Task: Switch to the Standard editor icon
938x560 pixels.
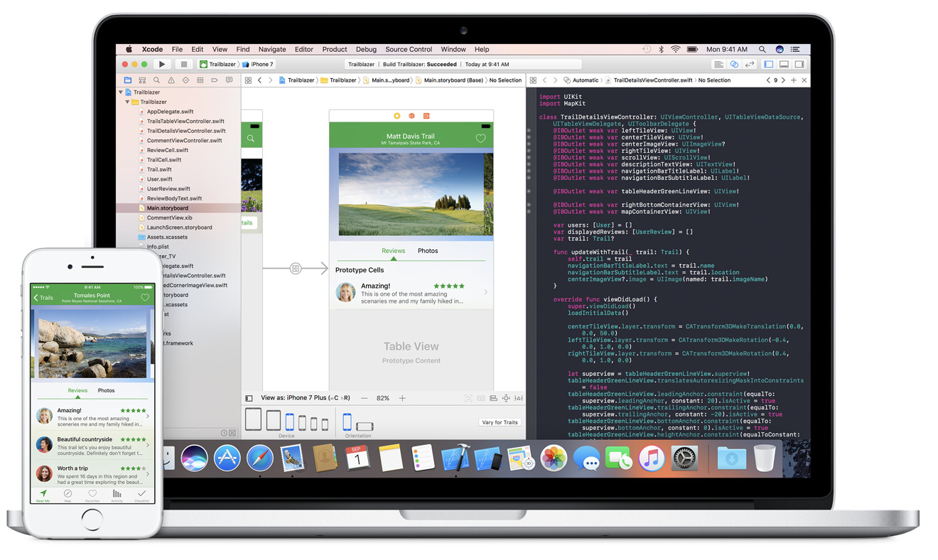Action: pos(719,64)
